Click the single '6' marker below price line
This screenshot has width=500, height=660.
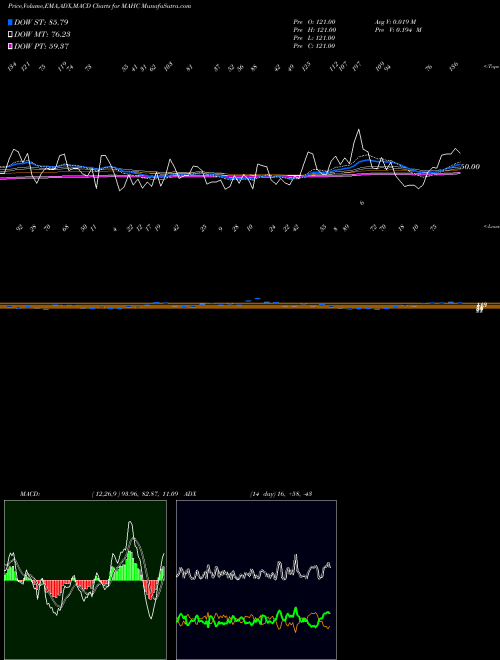(x=362, y=203)
